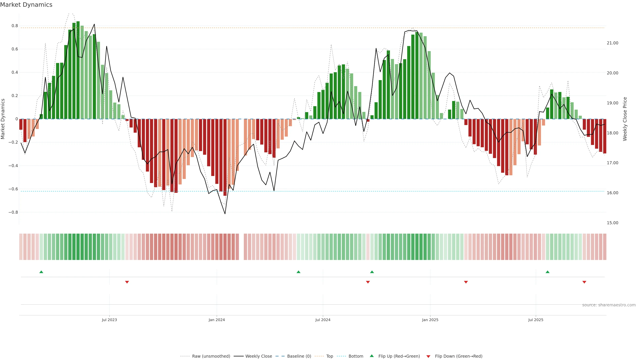Click the Flip Up triangle just before Jul 2024
The height and width of the screenshot is (362, 644).
(x=298, y=272)
